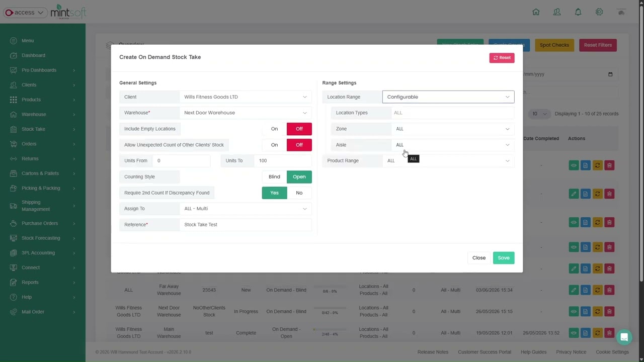644x362 pixels.
Task: Open the chat support bubble icon
Action: coord(624,337)
